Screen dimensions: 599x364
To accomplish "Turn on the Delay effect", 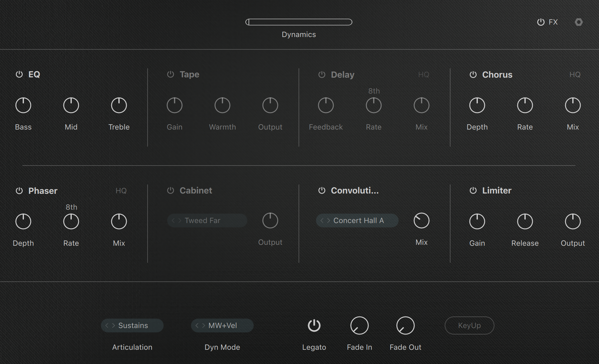I will 322,75.
